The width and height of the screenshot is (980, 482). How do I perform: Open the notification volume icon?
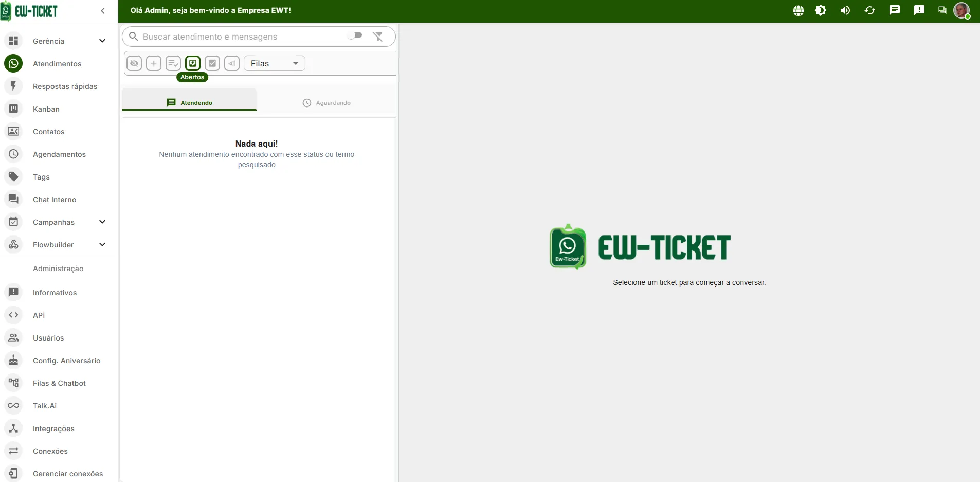845,10
